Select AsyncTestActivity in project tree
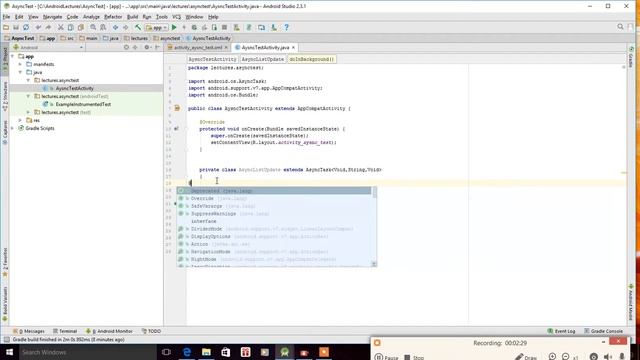Viewport: 640px width, 360px height. pyautogui.click(x=75, y=88)
